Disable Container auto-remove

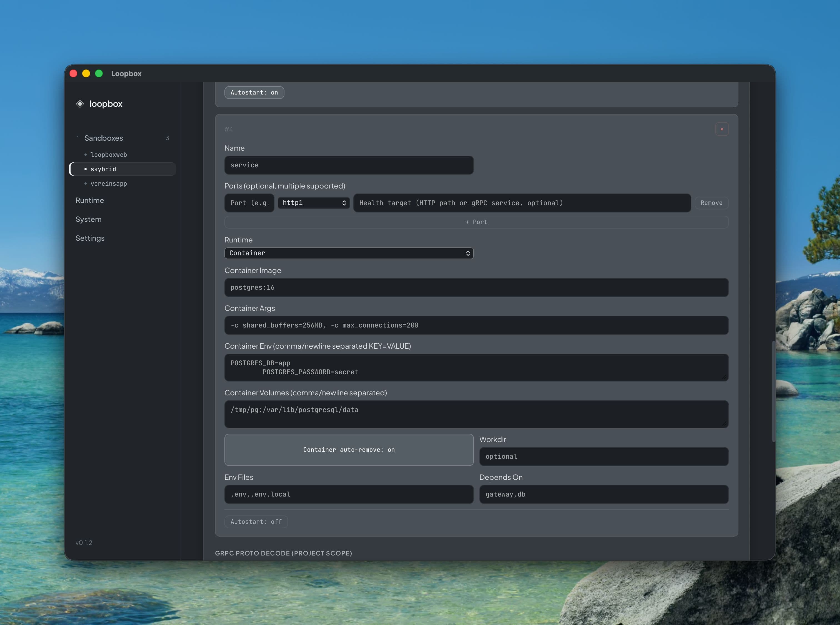(x=349, y=450)
